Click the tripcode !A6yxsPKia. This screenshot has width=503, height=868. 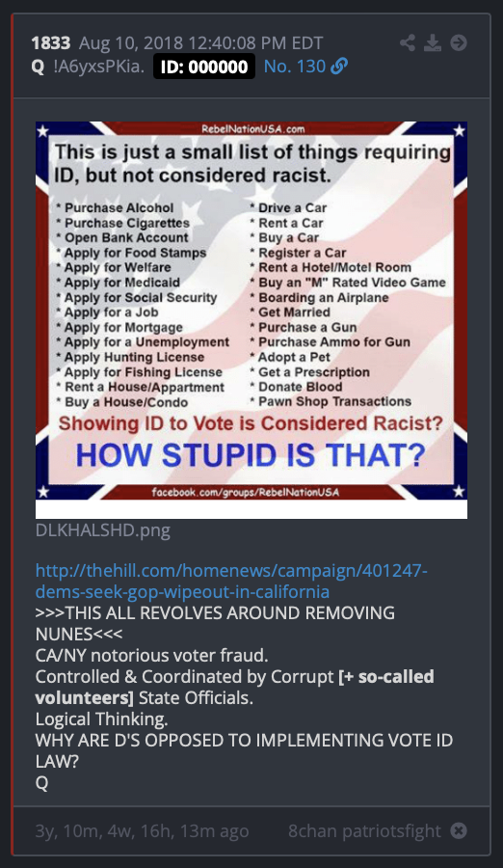[x=99, y=67]
